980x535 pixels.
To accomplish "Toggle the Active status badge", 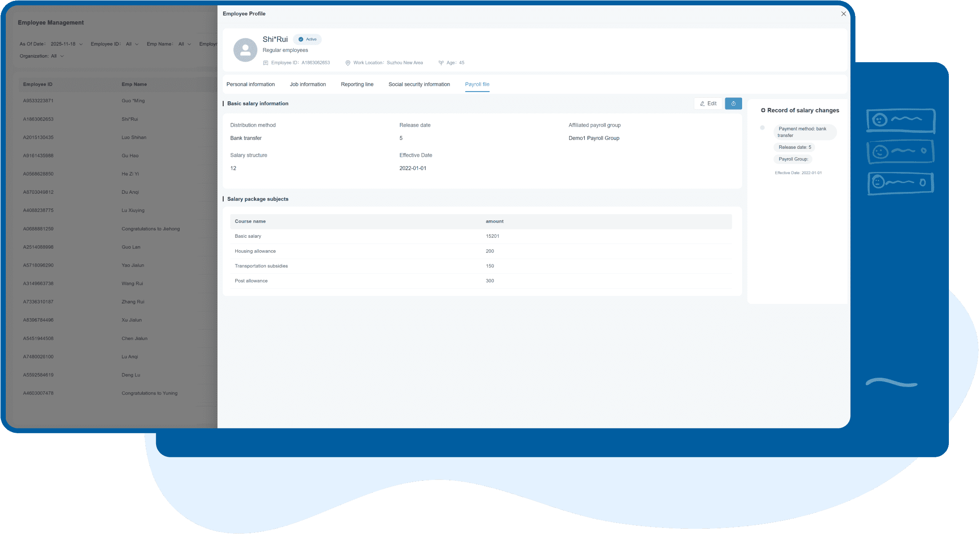I will (x=307, y=39).
